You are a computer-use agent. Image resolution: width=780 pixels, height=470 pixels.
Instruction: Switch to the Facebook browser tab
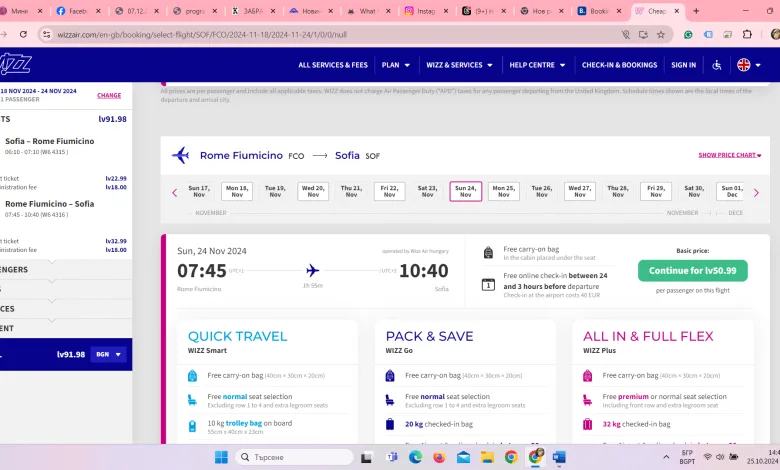pyautogui.click(x=79, y=11)
